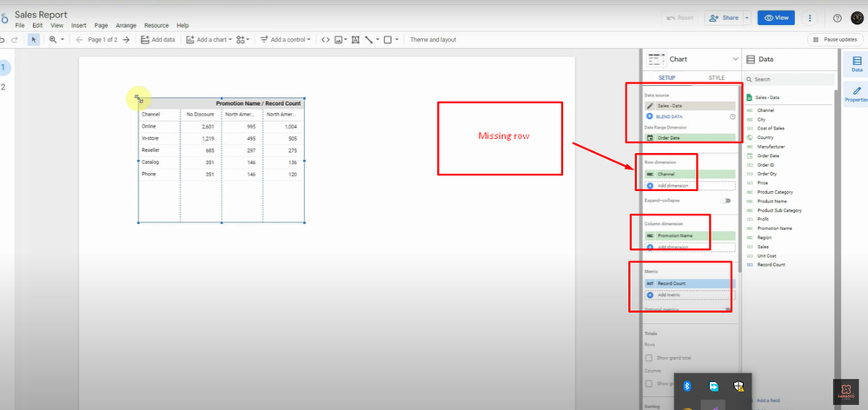Open the Edit menu
This screenshot has width=868, height=410.
[37, 25]
